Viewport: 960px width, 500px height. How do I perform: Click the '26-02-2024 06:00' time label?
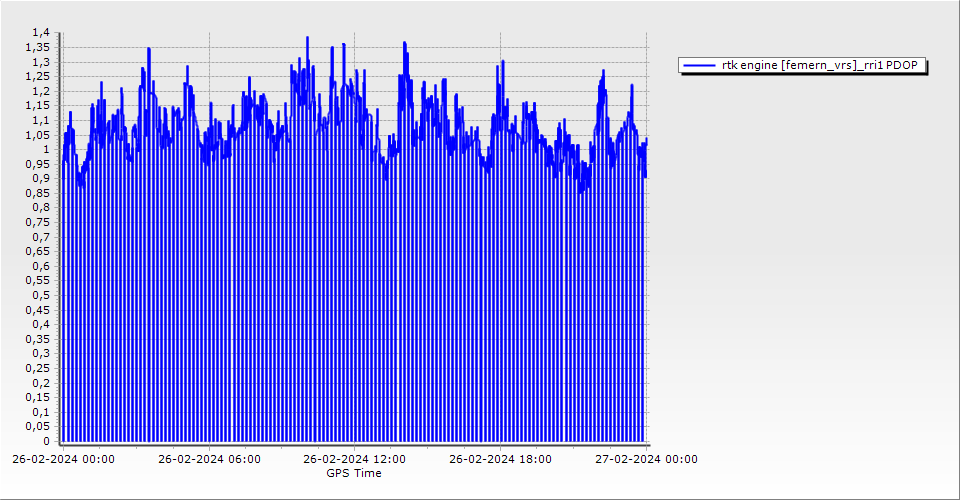pos(209,460)
